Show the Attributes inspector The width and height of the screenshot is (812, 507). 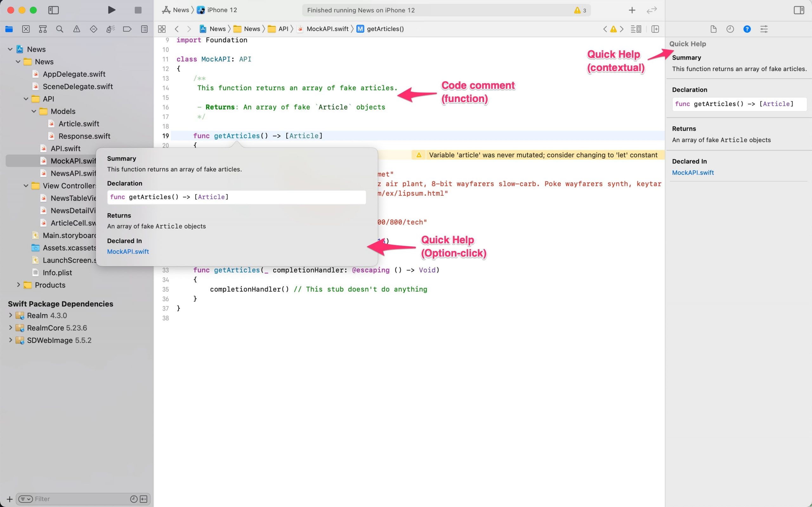764,29
